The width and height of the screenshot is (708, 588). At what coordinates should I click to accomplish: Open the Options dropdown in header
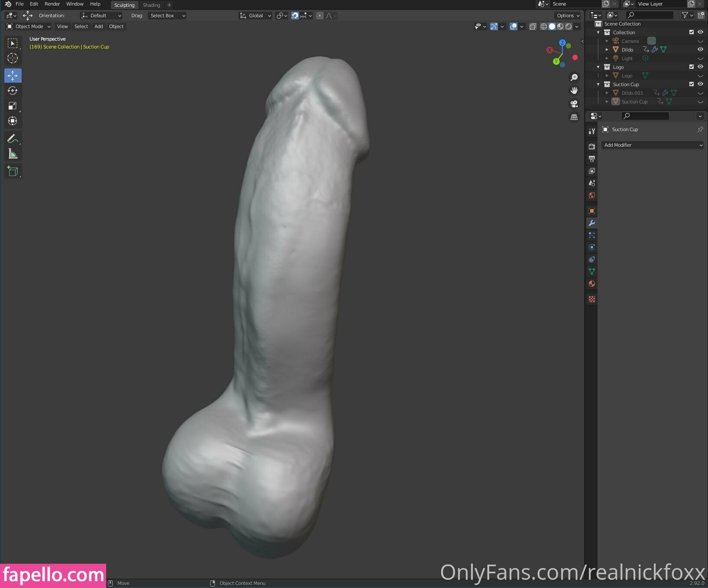568,16
